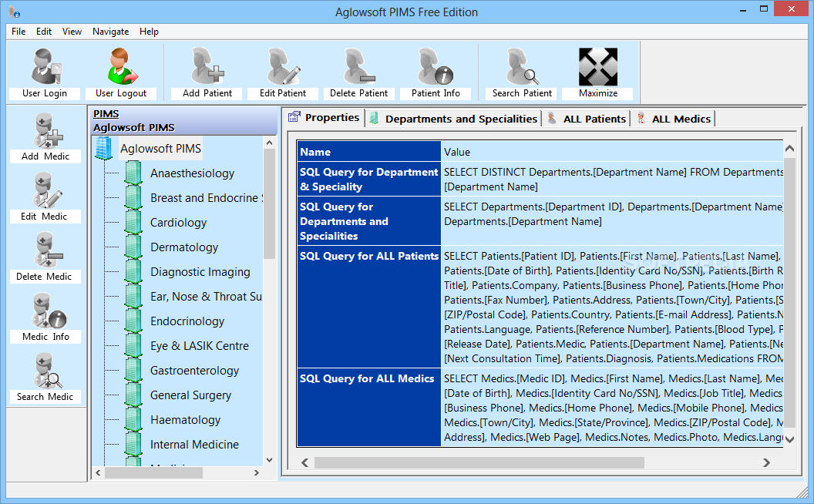Select SQL Query for ALL Medics row
Screen dimensions: 814x504
coord(540,408)
